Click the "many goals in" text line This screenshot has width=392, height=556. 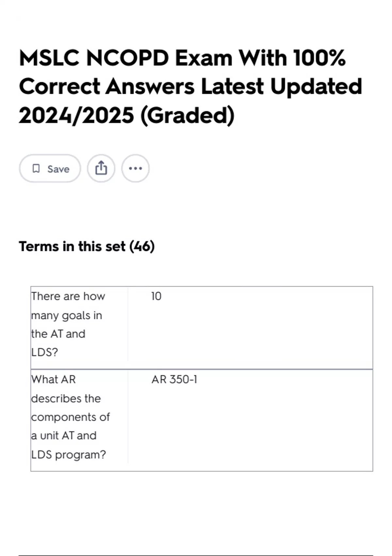67,315
